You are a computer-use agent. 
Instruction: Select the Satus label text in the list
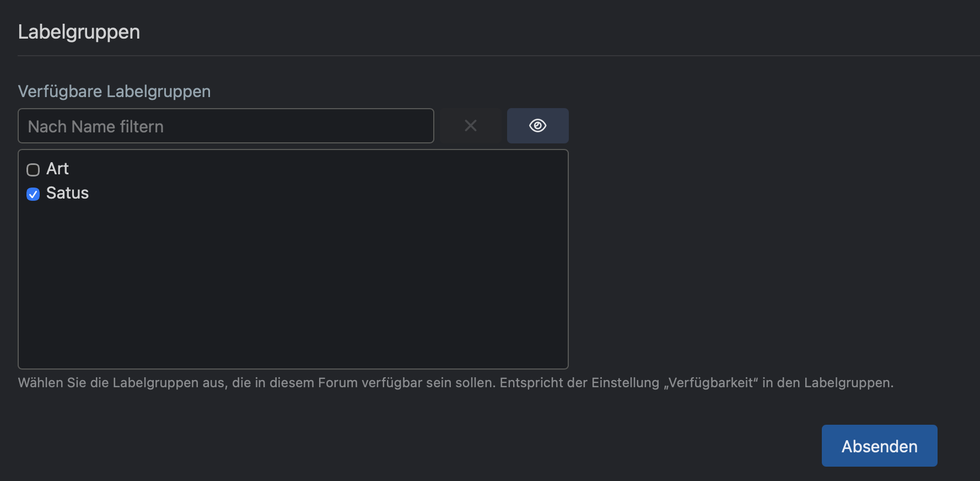point(67,193)
